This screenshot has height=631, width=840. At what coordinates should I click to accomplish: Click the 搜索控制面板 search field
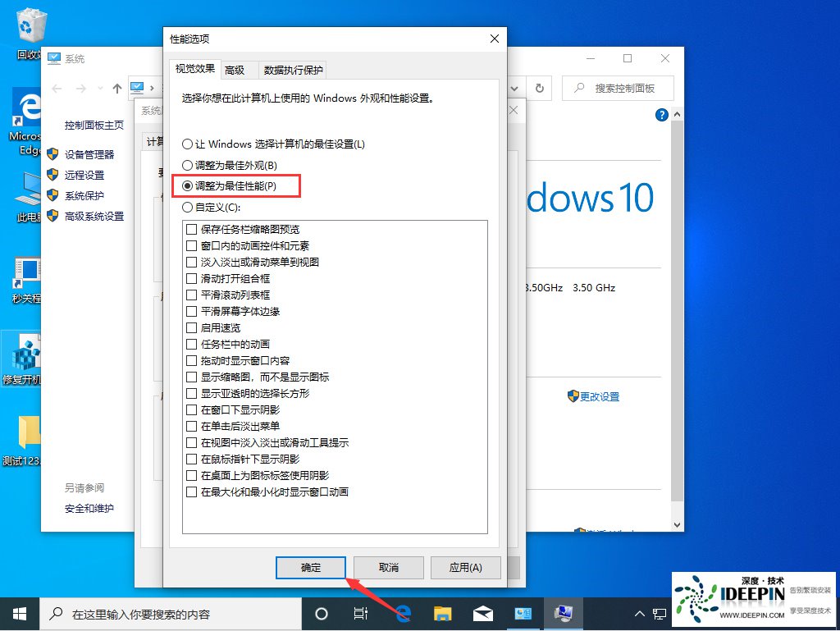point(618,89)
